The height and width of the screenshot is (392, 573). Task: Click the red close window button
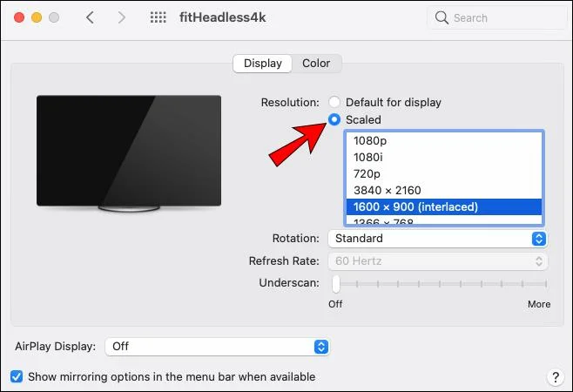click(19, 17)
